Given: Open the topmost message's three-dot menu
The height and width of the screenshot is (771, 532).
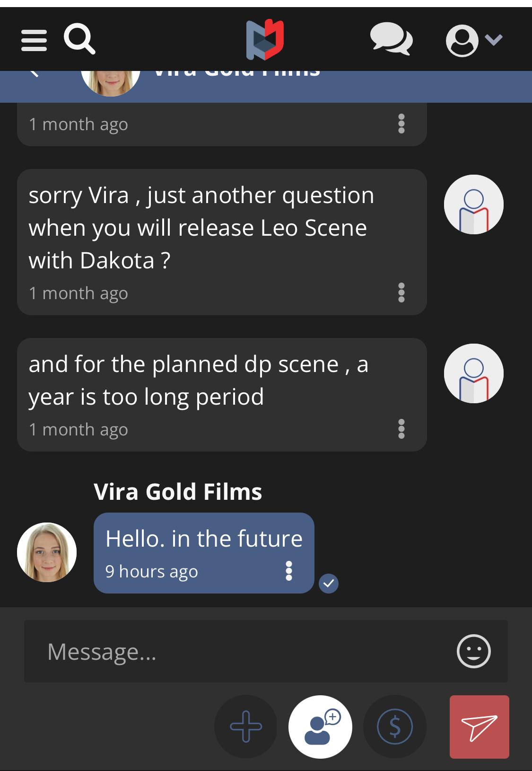Looking at the screenshot, I should (x=401, y=124).
